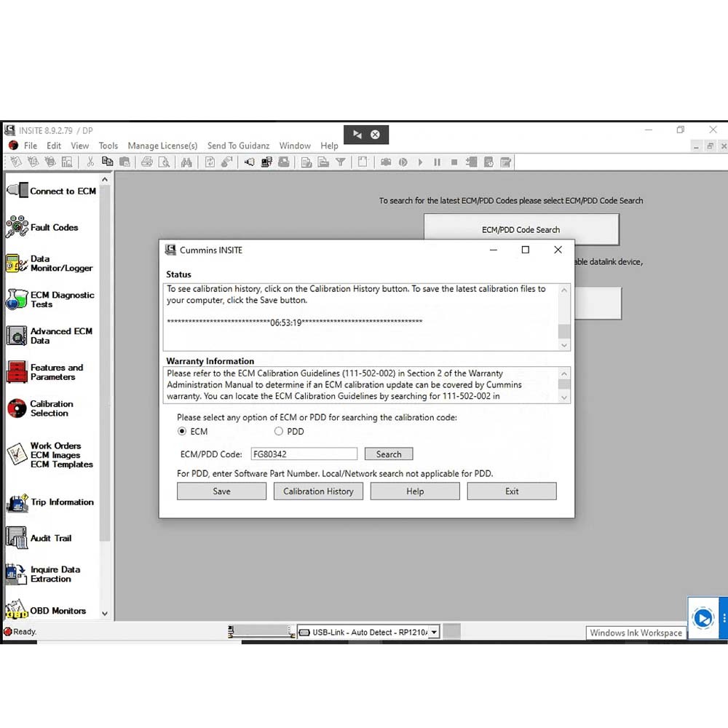
Task: Click the Find binoculars toolbar icon
Action: click(x=186, y=162)
